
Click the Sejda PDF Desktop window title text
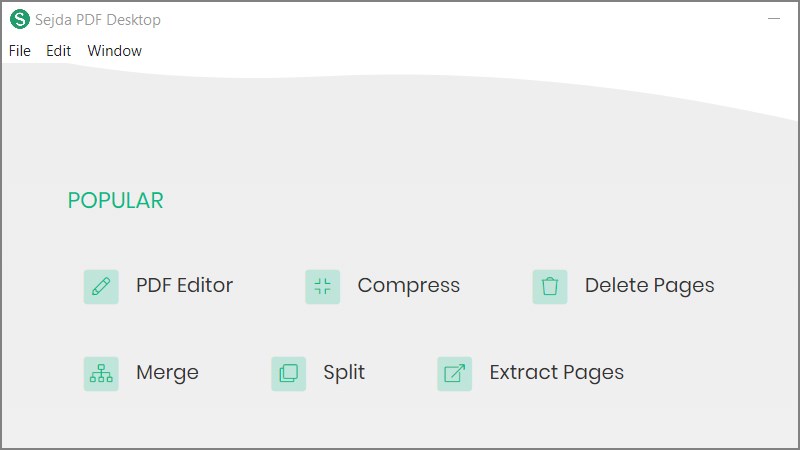pyautogui.click(x=98, y=20)
